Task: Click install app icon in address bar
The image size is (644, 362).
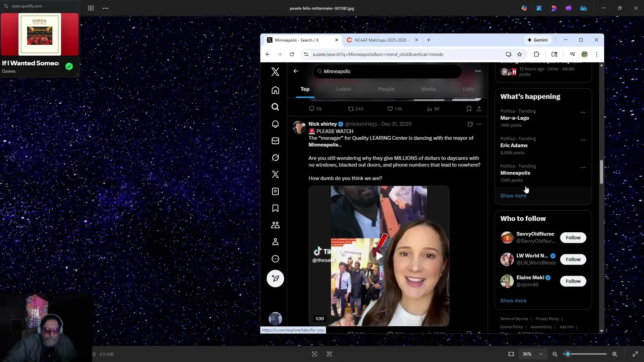Action: pos(509,54)
